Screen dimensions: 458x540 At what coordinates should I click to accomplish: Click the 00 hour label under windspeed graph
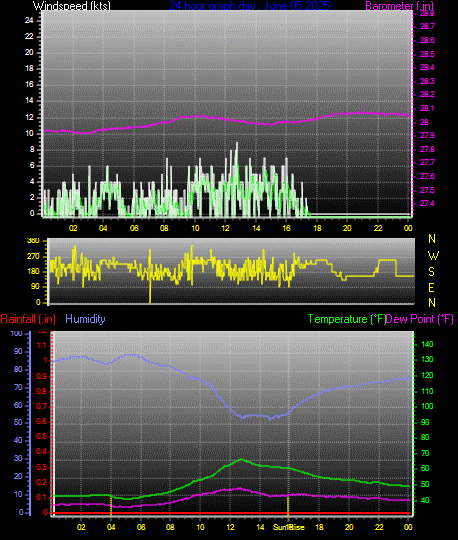(x=408, y=228)
